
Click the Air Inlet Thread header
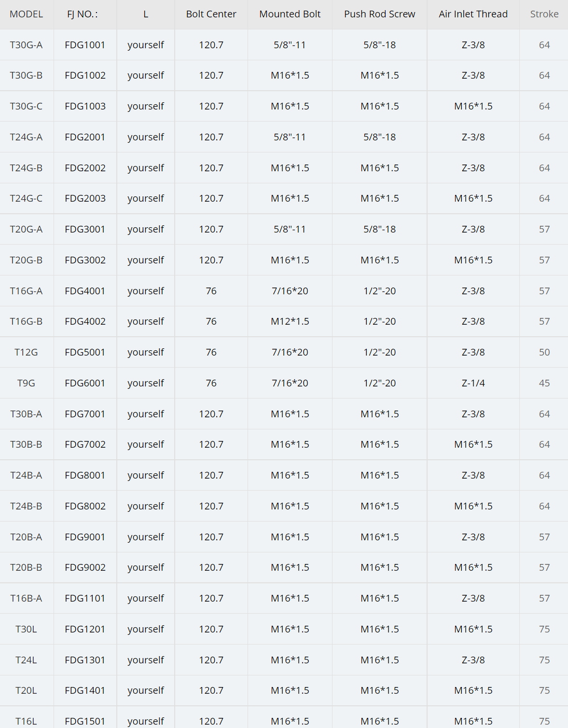[x=473, y=14]
